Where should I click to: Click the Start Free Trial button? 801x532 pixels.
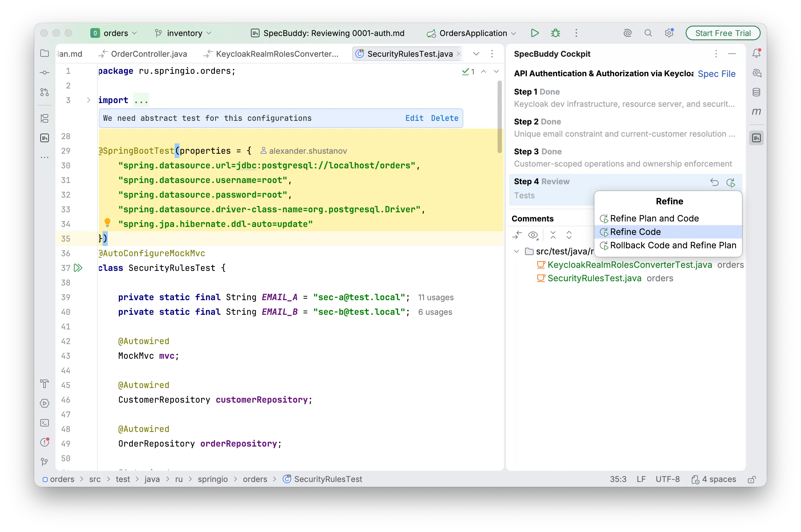pyautogui.click(x=723, y=33)
